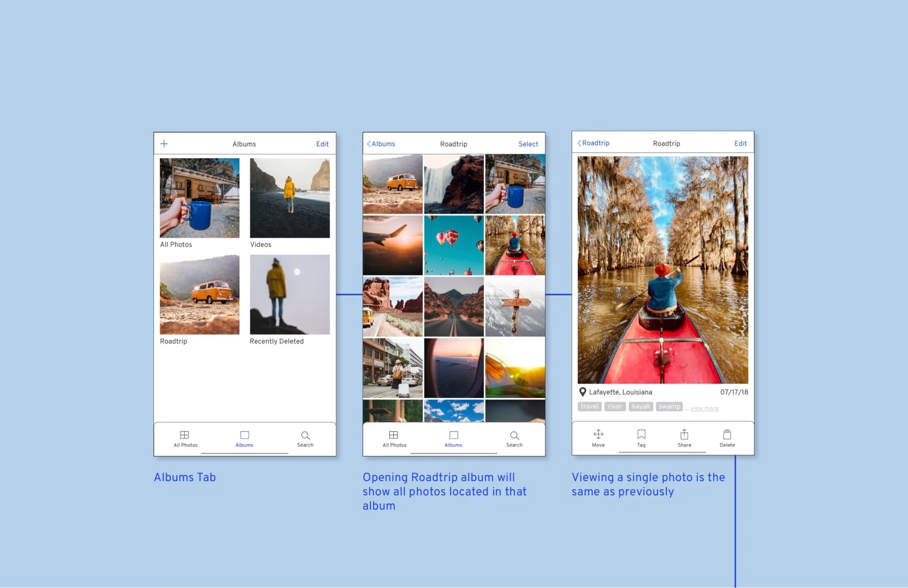This screenshot has height=588, width=908.
Task: Tap the Share icon
Action: [684, 435]
